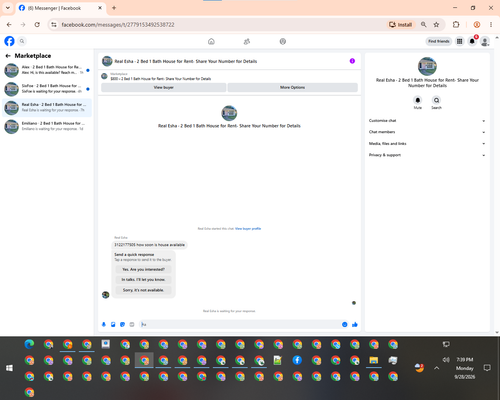Click the $800 listing title under Marketplace label
The width and height of the screenshot is (500, 400).
(x=161, y=79)
